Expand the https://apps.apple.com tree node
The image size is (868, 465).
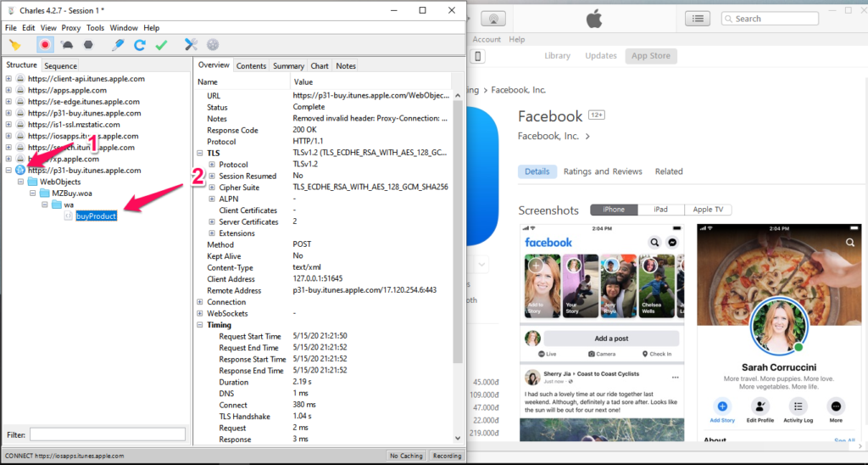coord(8,90)
